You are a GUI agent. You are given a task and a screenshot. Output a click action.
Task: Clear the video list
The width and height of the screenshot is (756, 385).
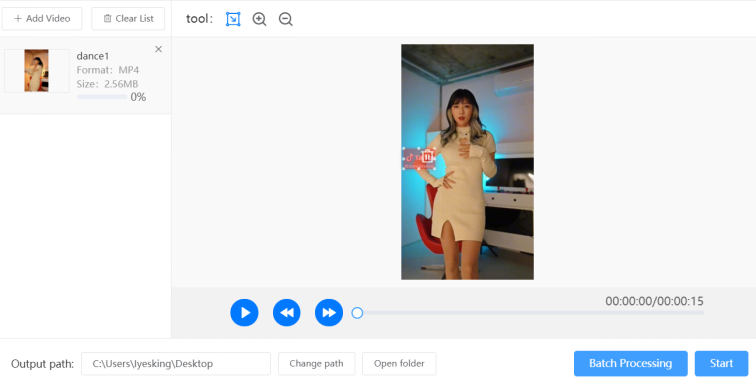128,18
